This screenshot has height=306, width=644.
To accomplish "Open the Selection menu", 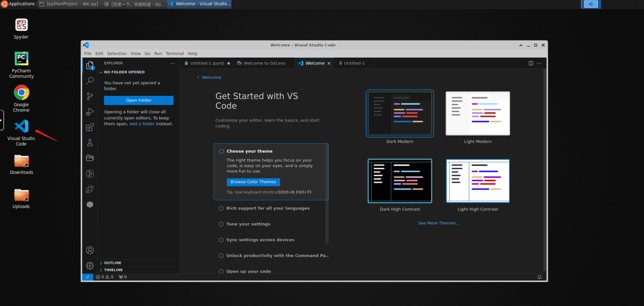I will point(117,53).
